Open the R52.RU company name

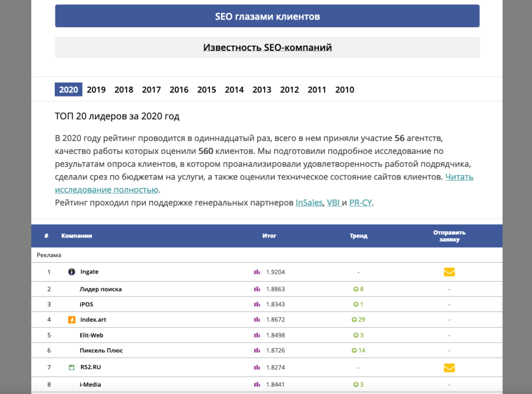(x=91, y=367)
